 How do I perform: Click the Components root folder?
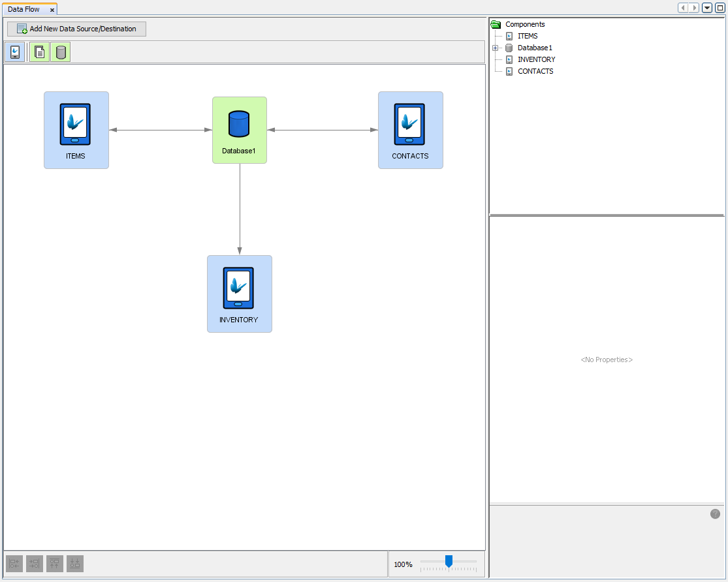point(524,24)
